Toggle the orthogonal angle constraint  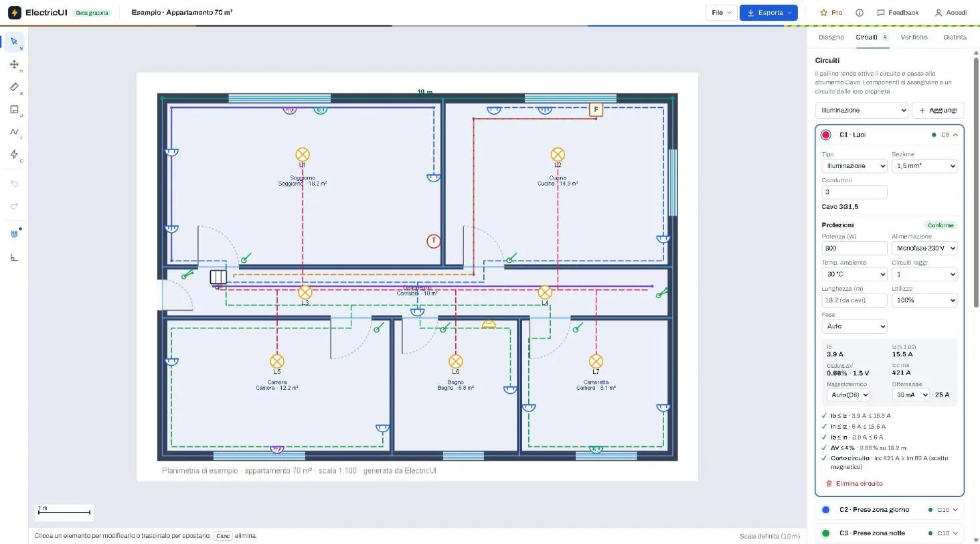[14, 257]
